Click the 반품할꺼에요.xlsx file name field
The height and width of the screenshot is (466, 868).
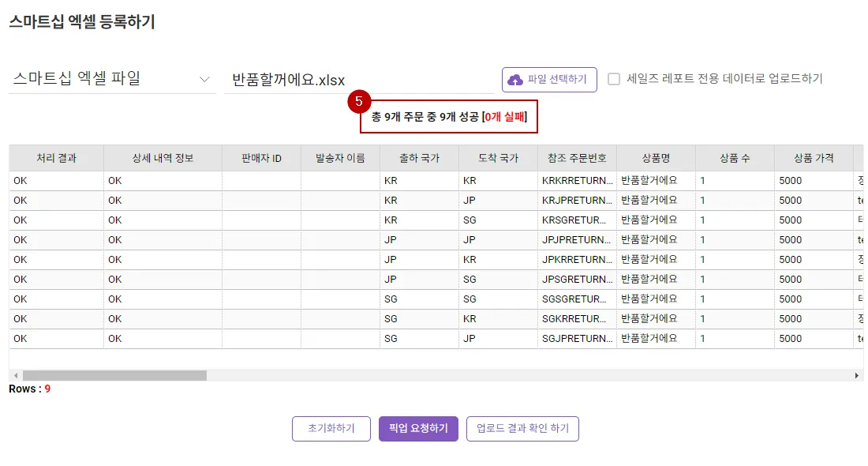(359, 80)
